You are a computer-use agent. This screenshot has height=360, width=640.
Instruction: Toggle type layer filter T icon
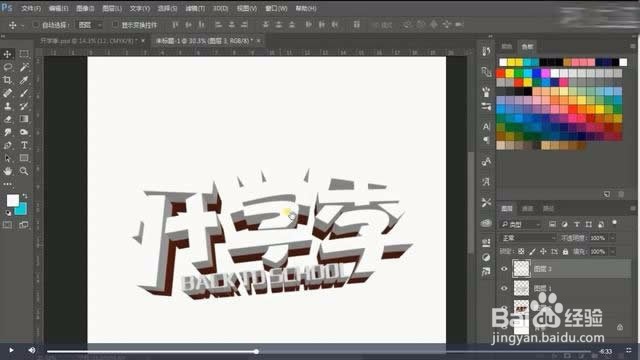(577, 224)
